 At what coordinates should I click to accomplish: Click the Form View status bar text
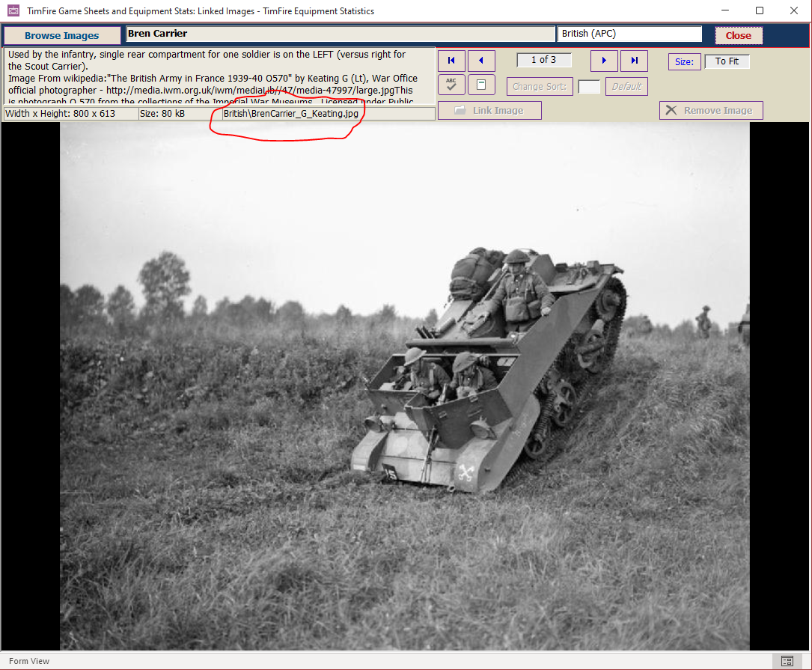coord(29,661)
